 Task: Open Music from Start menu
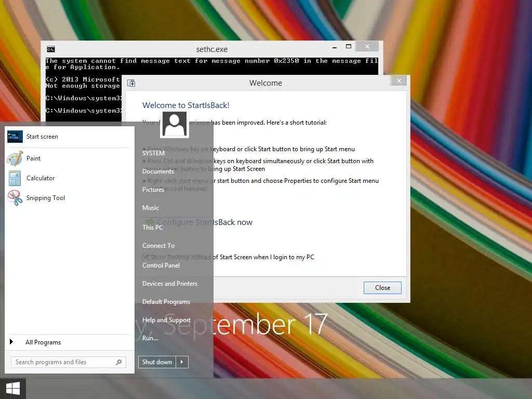point(151,208)
